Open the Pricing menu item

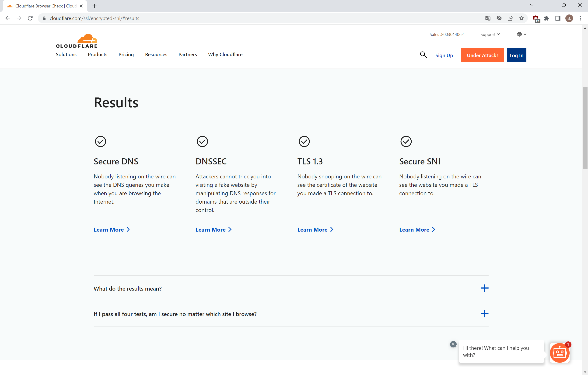tap(126, 54)
